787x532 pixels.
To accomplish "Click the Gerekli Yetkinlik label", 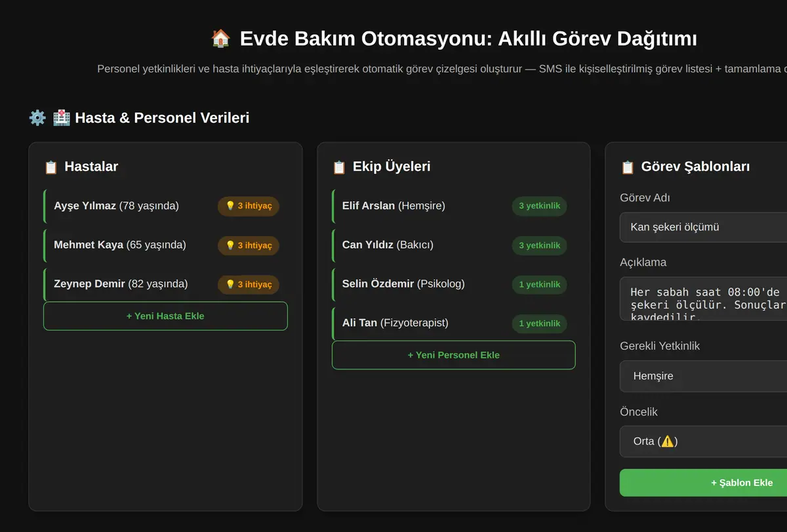I will coord(660,346).
